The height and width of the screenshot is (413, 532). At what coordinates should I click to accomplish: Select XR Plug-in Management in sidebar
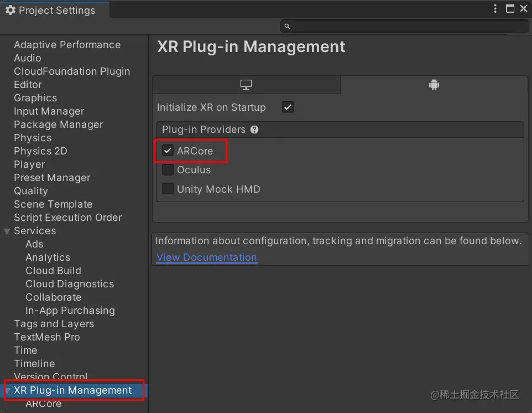[72, 390]
